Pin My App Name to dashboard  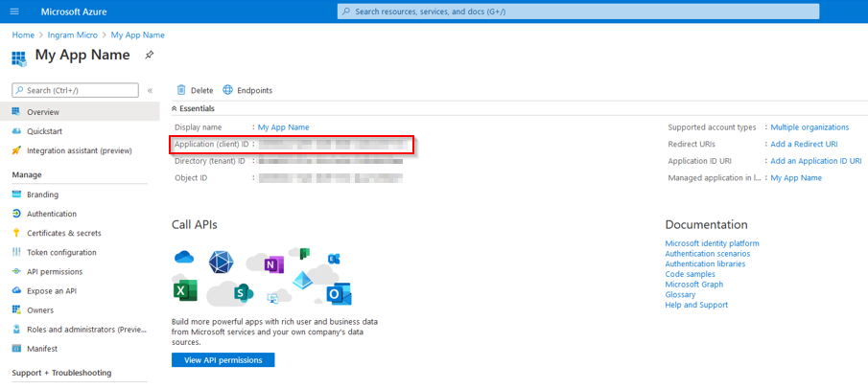[x=149, y=56]
